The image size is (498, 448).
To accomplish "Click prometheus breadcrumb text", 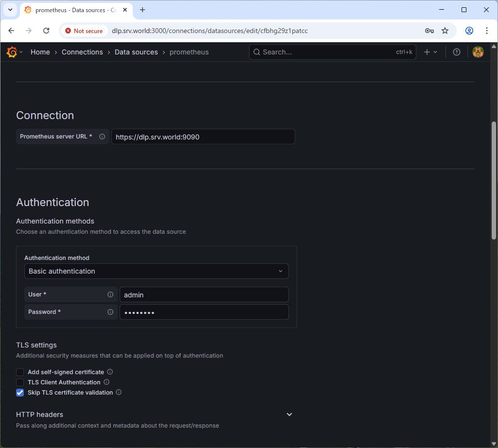I will pyautogui.click(x=189, y=52).
